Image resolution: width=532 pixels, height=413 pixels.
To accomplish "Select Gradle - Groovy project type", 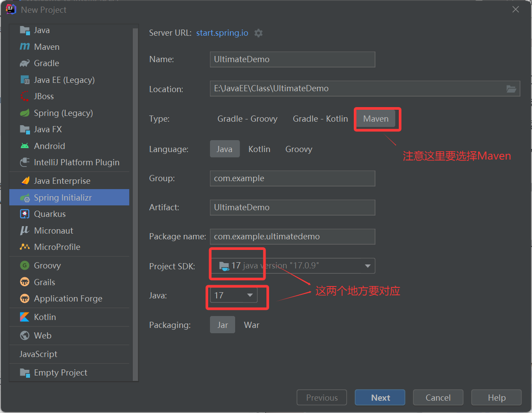I will point(247,119).
